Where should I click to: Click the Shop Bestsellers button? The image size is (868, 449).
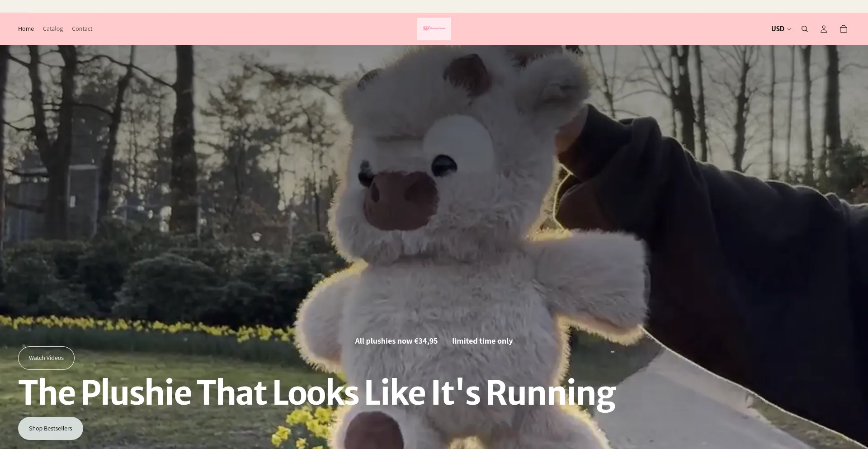click(51, 429)
